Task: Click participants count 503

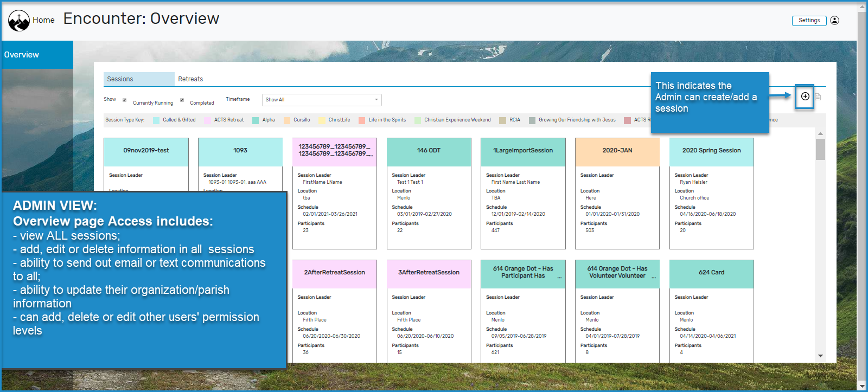Action: point(590,230)
